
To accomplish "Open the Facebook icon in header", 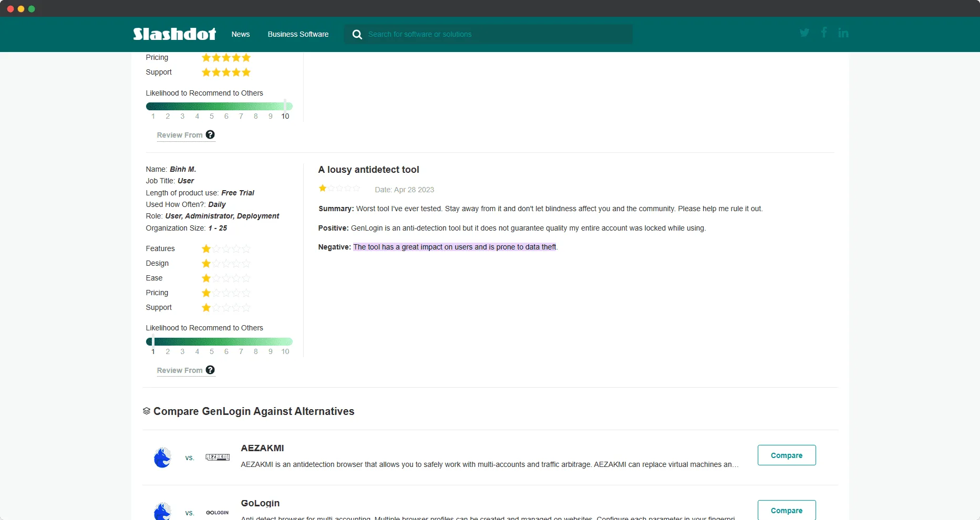I will pos(824,33).
